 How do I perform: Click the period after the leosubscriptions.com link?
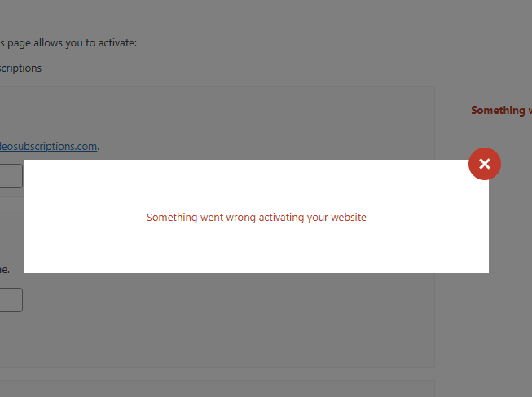99,148
